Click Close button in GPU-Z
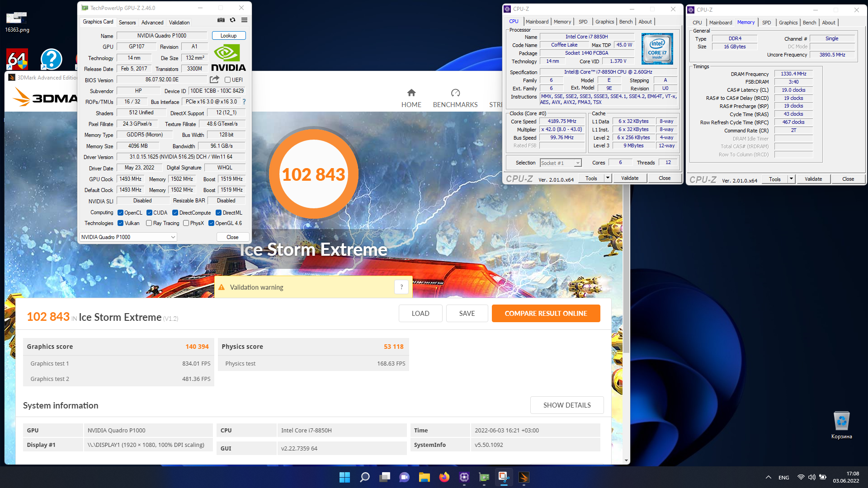Image resolution: width=868 pixels, height=488 pixels. click(x=232, y=237)
